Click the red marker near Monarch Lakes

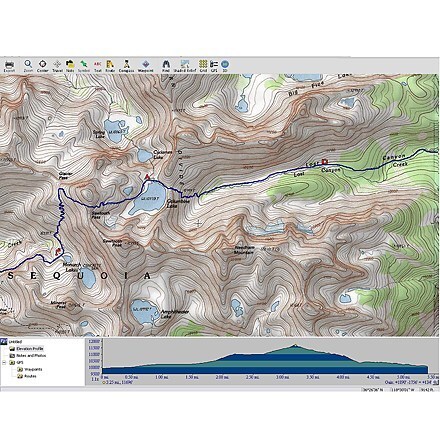tap(58, 251)
